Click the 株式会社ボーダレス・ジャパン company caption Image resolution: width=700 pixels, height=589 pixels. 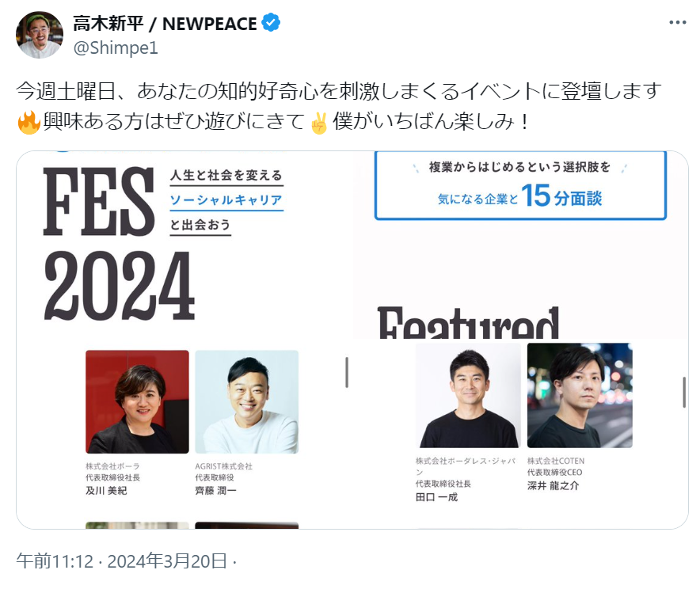(x=465, y=466)
